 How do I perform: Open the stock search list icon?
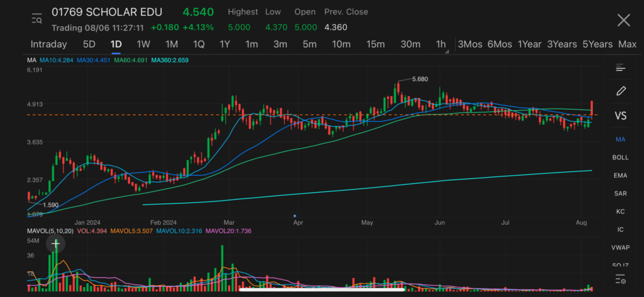(36, 19)
